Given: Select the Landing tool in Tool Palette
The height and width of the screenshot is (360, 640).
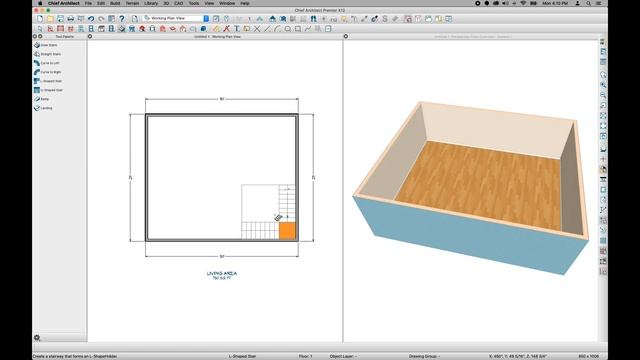Looking at the screenshot, I should 43,108.
